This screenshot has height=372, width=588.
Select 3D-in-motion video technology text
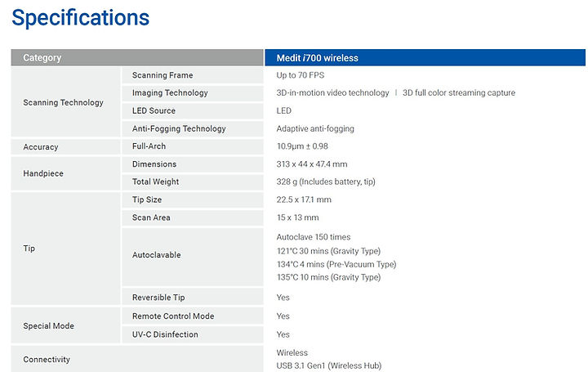click(x=332, y=92)
